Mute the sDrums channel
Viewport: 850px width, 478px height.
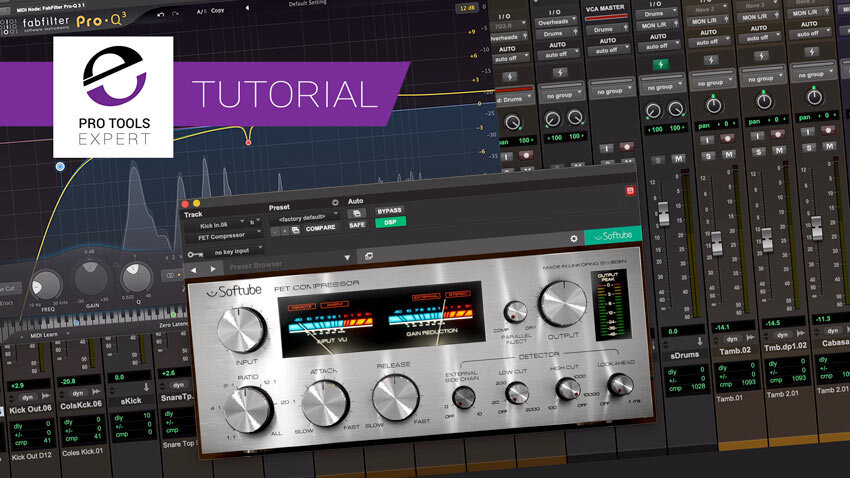[678, 158]
